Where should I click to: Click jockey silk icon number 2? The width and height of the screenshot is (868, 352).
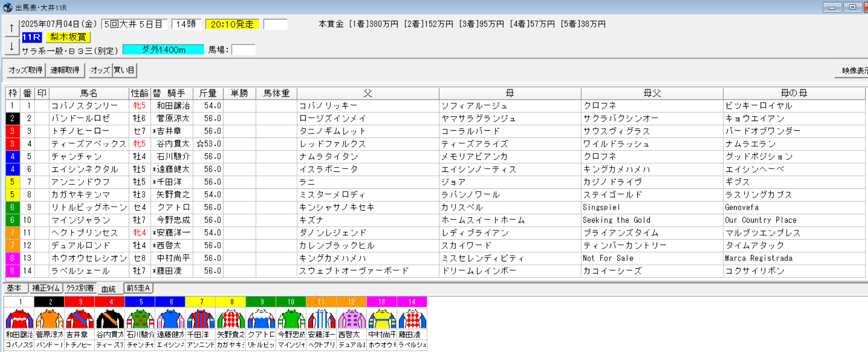click(x=49, y=320)
